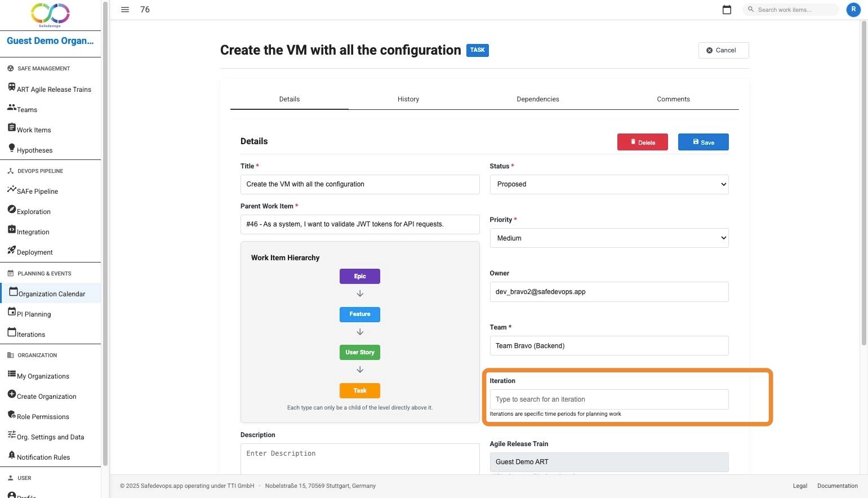This screenshot has height=498, width=868.
Task: Open the calendar icon in the top bar
Action: (727, 9)
